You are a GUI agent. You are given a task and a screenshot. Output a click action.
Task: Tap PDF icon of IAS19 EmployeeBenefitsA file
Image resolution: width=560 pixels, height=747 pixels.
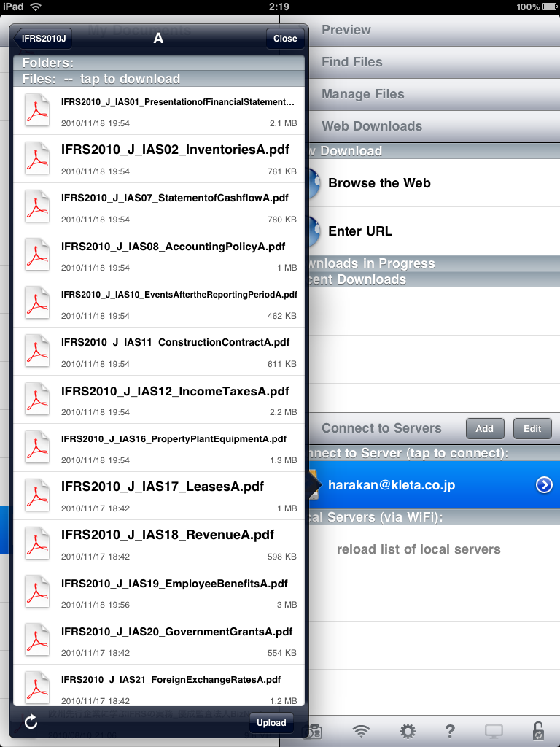click(x=37, y=591)
